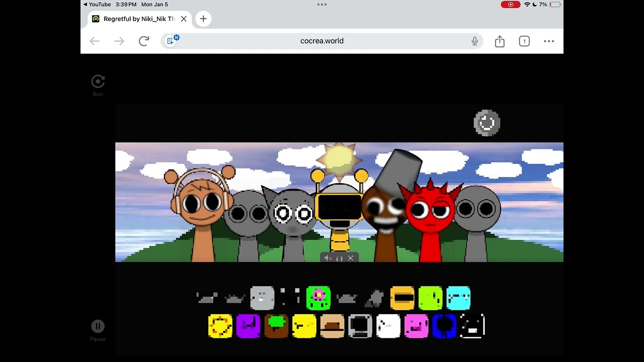Viewport: 644px width, 362px height.
Task: Open a new tab with plus button
Action: click(203, 19)
